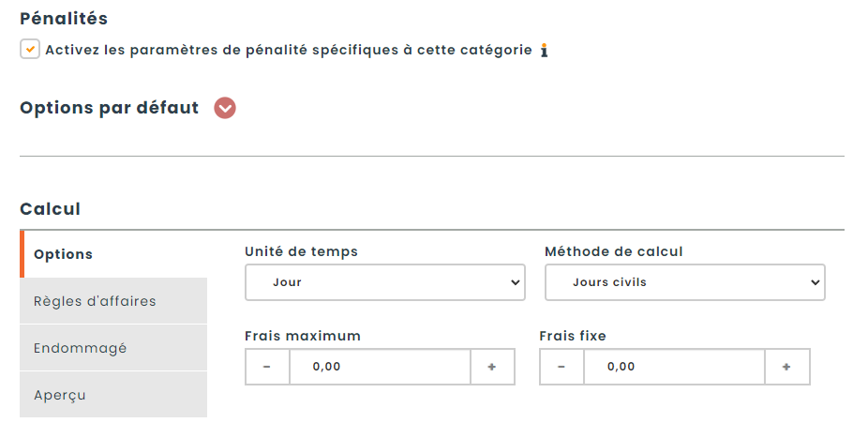Open the Méthode de calcul dropdown

tap(684, 282)
